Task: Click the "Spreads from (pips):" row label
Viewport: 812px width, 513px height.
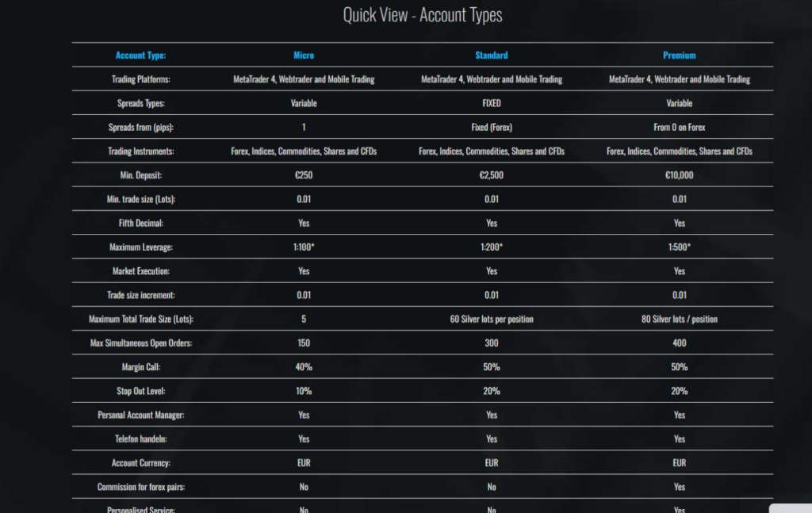Action: click(141, 128)
